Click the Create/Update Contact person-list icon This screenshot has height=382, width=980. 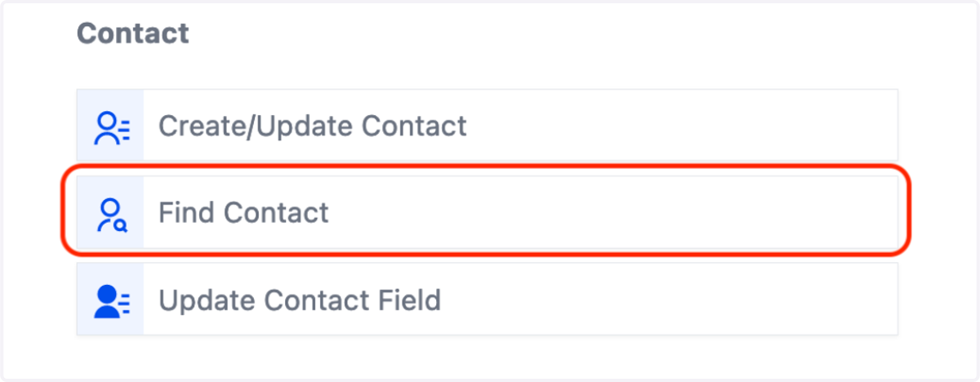(111, 127)
